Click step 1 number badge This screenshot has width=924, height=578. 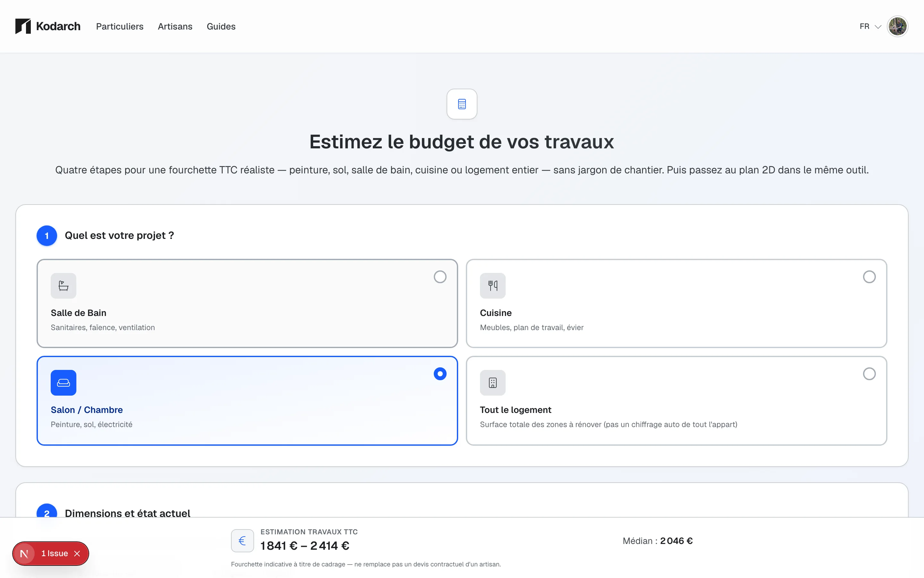click(47, 235)
